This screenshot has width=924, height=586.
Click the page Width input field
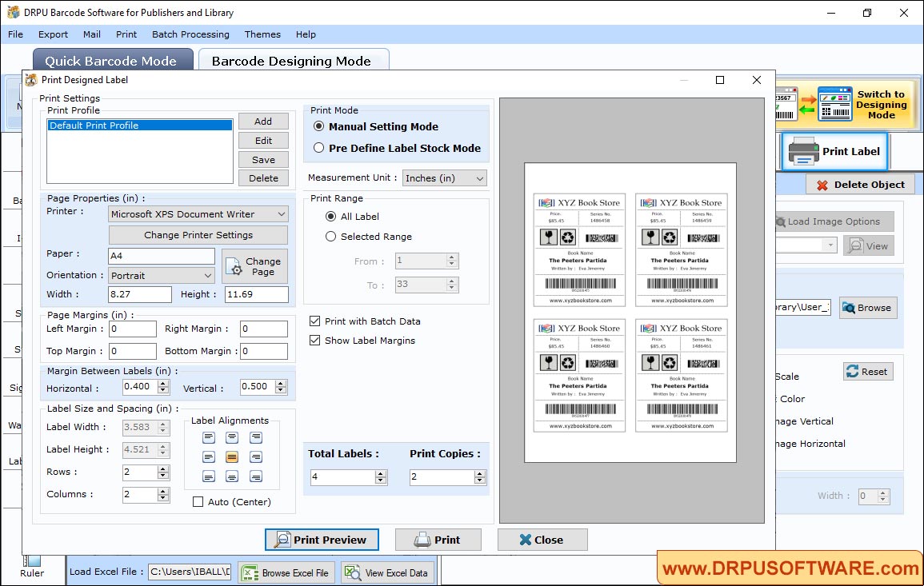tap(140, 294)
